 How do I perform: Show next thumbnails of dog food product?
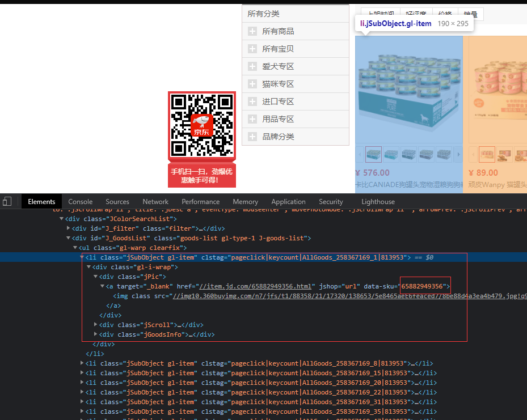tap(458, 154)
